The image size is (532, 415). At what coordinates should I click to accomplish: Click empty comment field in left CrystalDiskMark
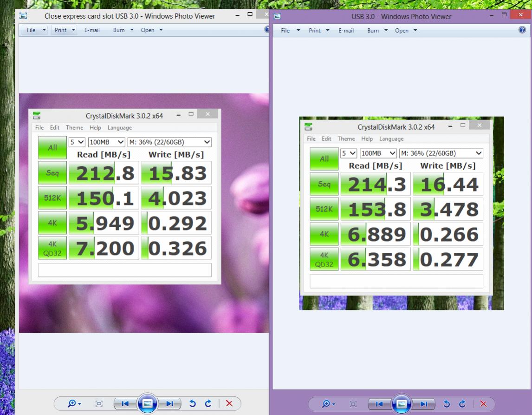tap(124, 270)
